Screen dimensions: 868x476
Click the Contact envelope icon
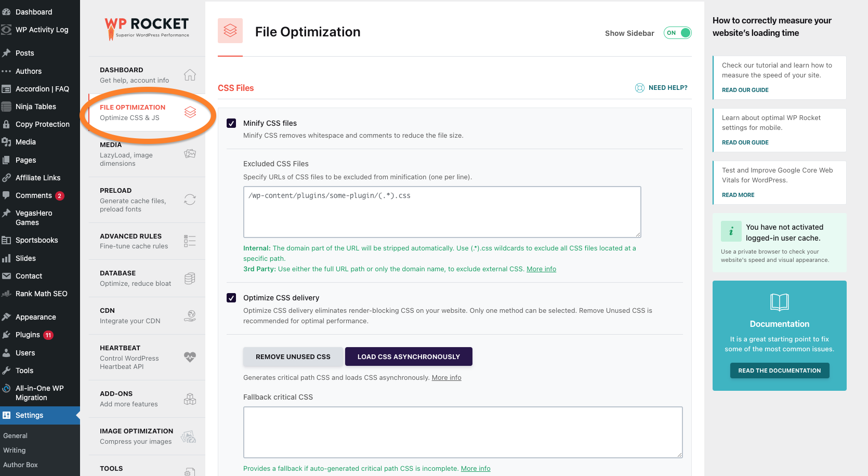[x=7, y=276]
